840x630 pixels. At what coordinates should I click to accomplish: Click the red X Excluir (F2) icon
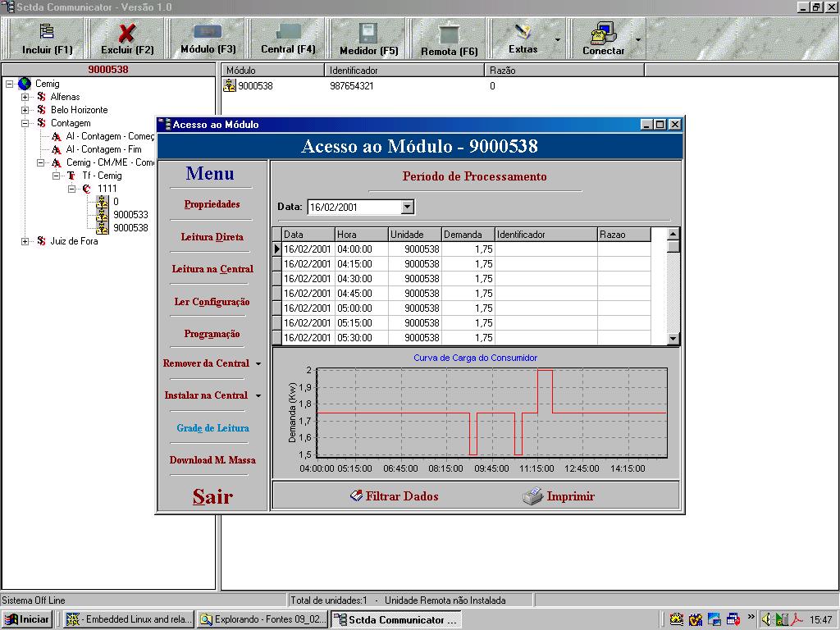(127, 33)
